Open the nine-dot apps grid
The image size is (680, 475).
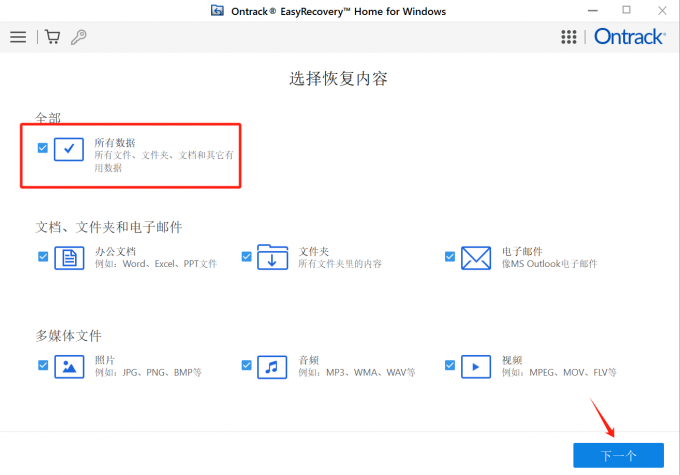click(569, 37)
